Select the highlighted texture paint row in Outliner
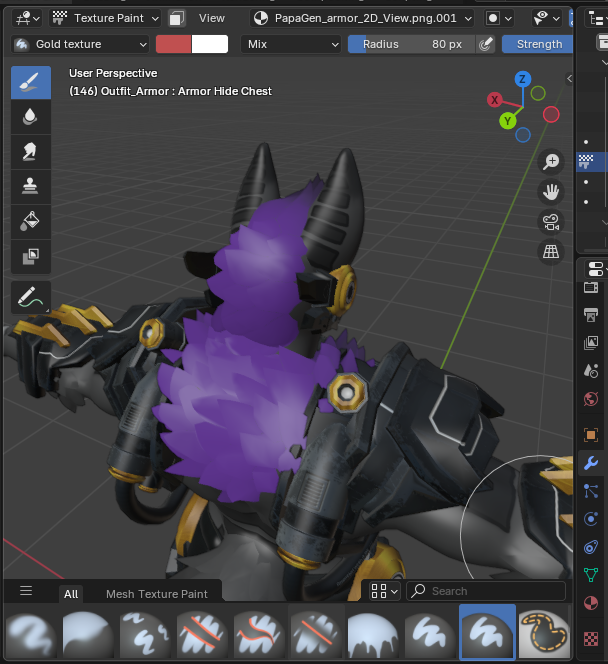This screenshot has width=608, height=664. [x=592, y=162]
